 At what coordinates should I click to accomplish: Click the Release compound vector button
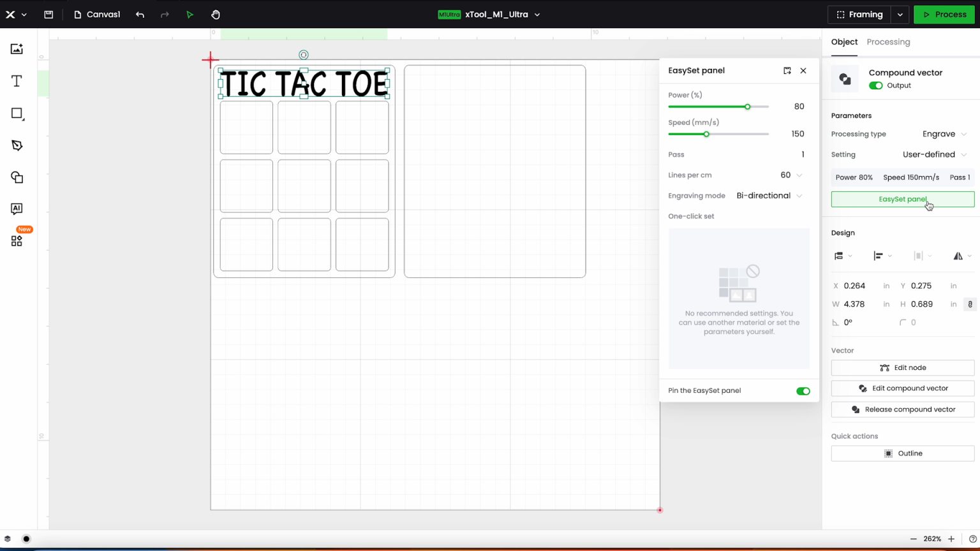[902, 409]
